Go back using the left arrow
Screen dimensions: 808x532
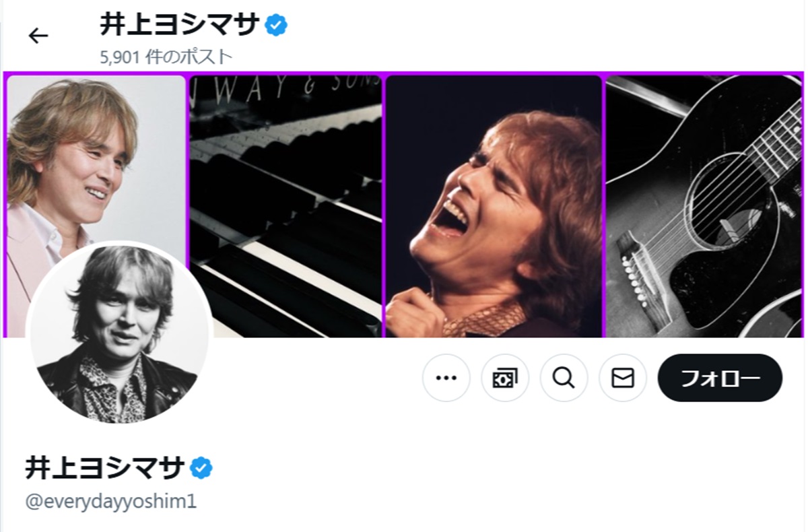coord(38,36)
